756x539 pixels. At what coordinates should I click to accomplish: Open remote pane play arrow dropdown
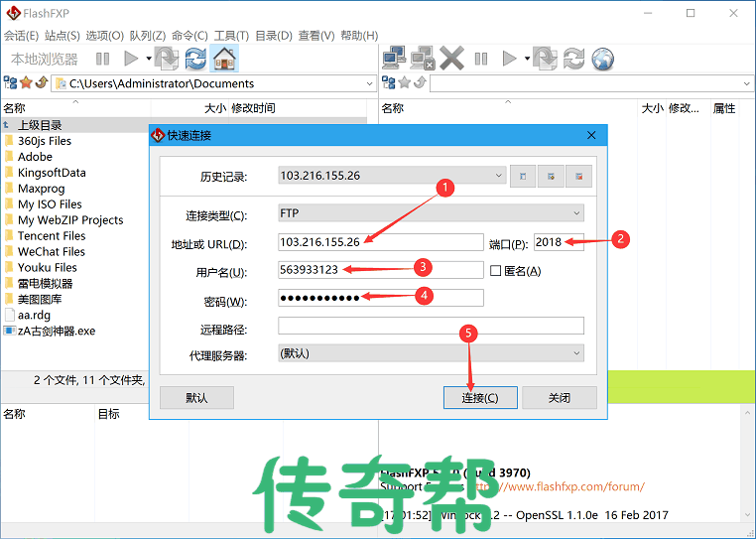point(527,59)
